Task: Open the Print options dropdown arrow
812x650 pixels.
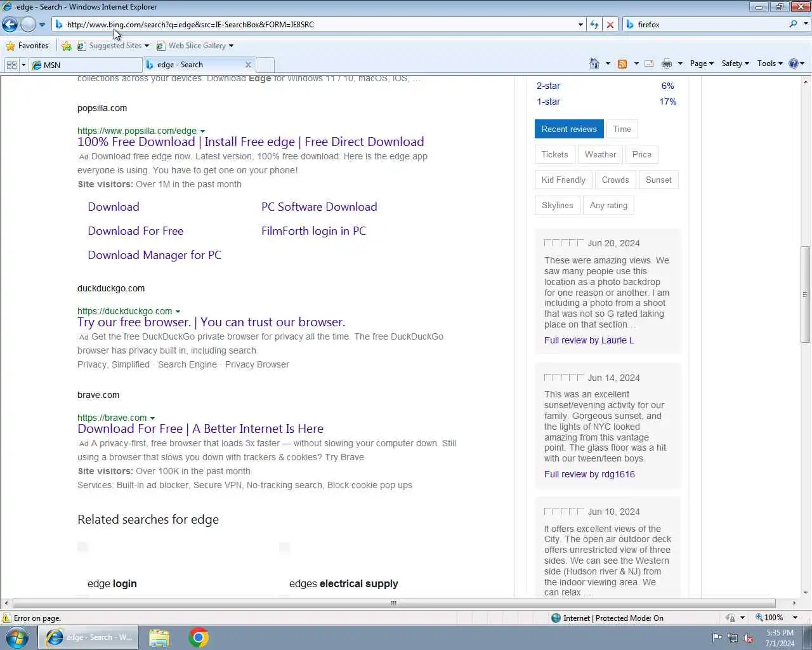Action: pyautogui.click(x=680, y=63)
